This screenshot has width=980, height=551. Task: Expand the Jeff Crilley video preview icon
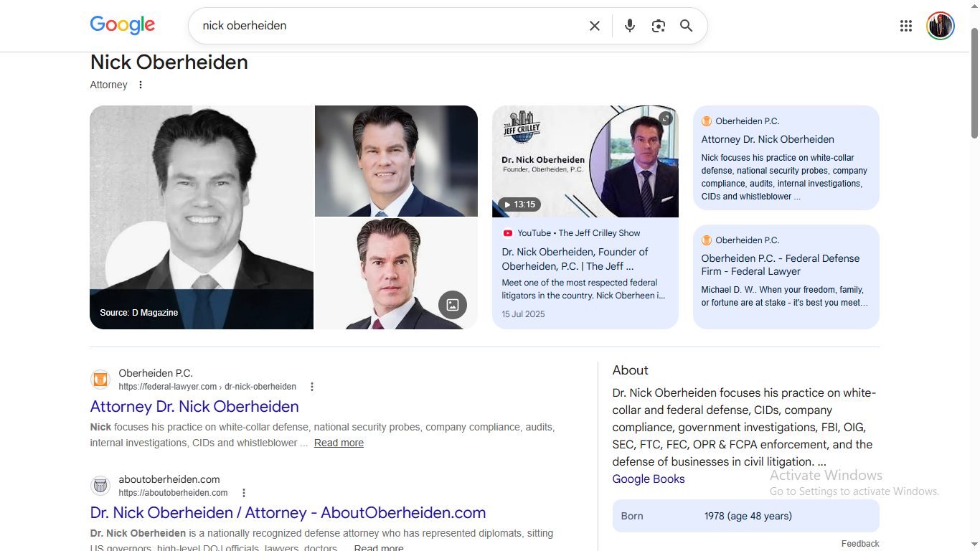point(666,118)
